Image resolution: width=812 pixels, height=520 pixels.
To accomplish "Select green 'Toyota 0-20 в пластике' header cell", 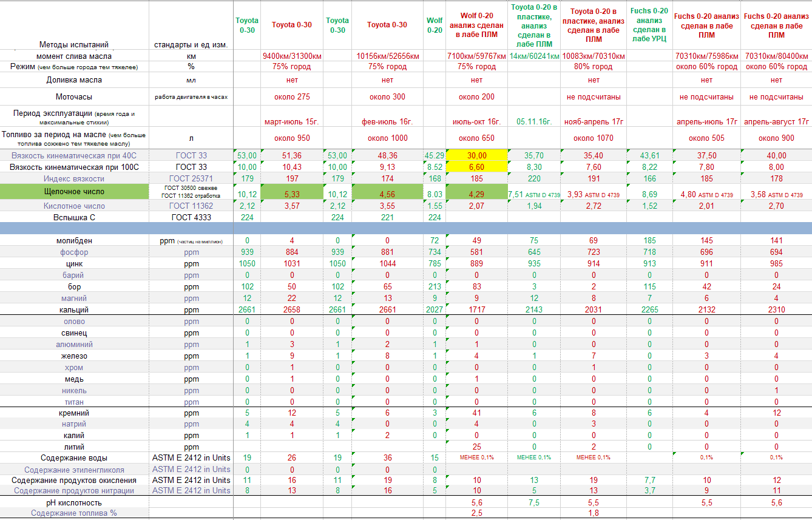I will pos(534,25).
